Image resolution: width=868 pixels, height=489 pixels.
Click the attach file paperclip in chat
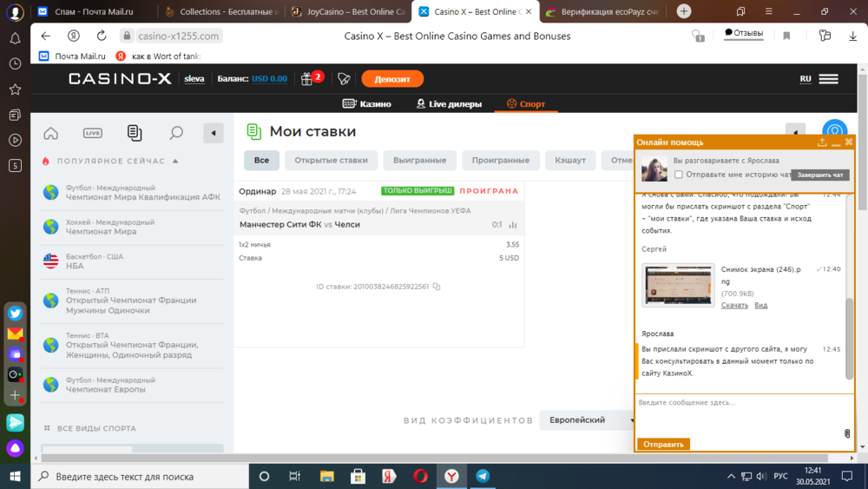click(847, 433)
